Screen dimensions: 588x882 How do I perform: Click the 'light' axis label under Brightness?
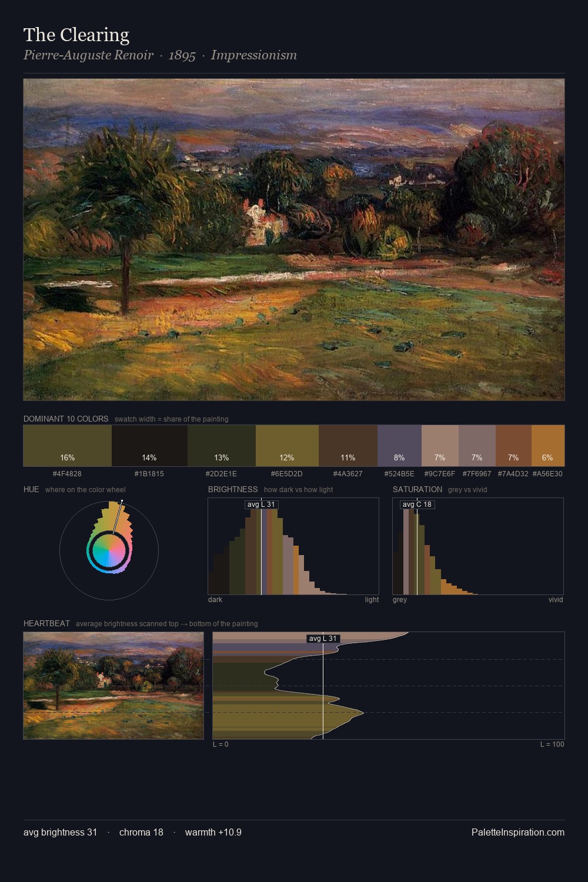[x=372, y=600]
